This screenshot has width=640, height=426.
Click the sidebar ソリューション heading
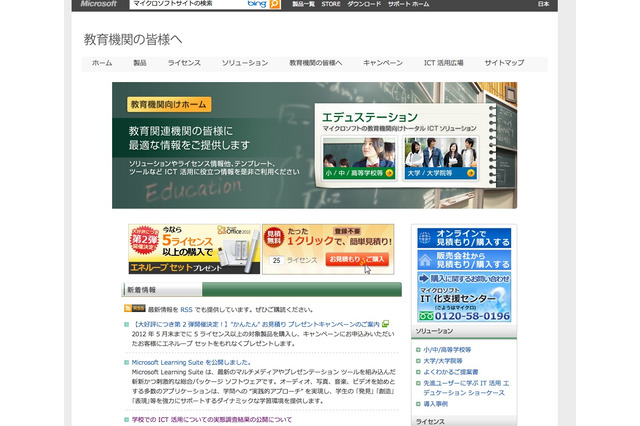click(x=434, y=331)
